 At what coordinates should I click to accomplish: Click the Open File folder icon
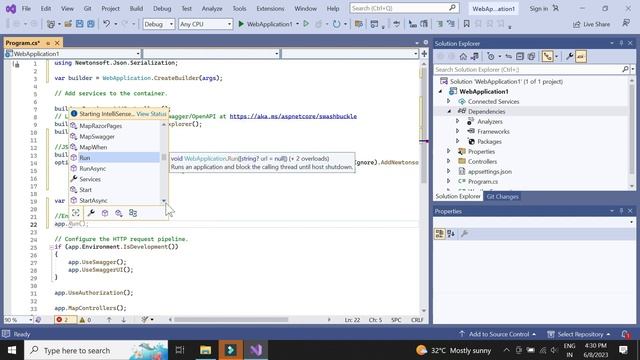pos(68,24)
